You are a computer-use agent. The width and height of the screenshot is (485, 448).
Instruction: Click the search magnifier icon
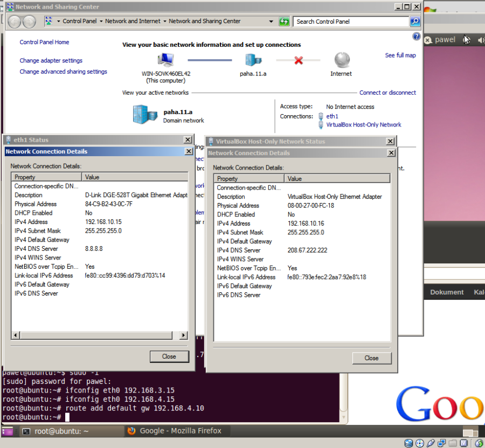[414, 22]
